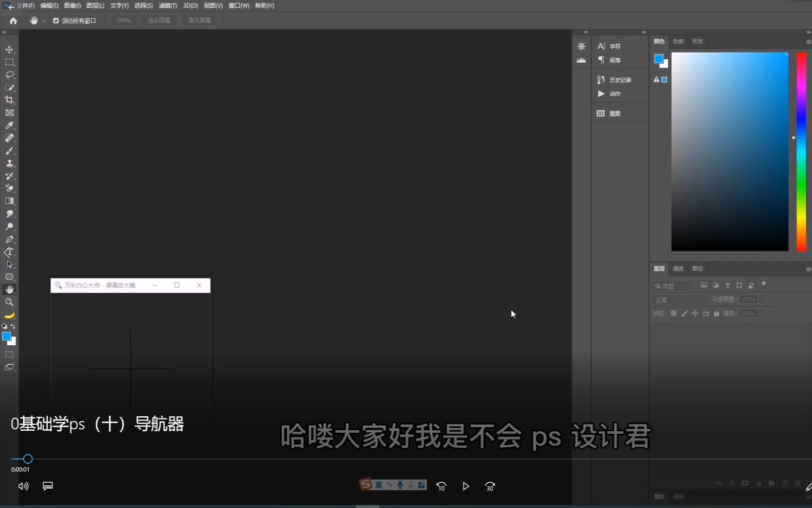Open Hand tool preset dropdown arrow
Screen dimensions: 812x508
(x=44, y=21)
